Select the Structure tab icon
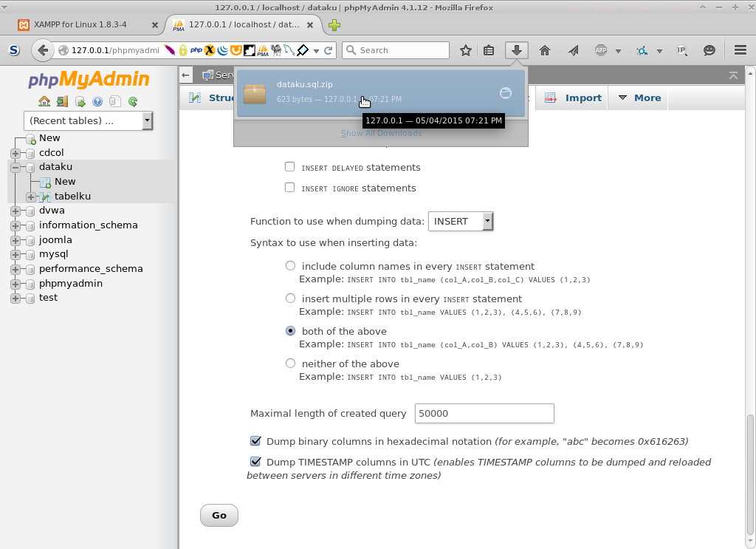 [195, 97]
